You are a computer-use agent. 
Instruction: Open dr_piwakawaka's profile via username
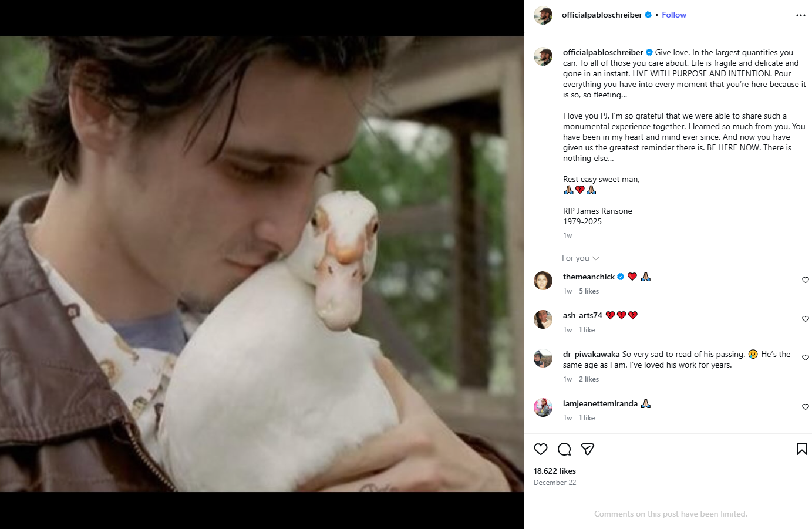(x=591, y=354)
